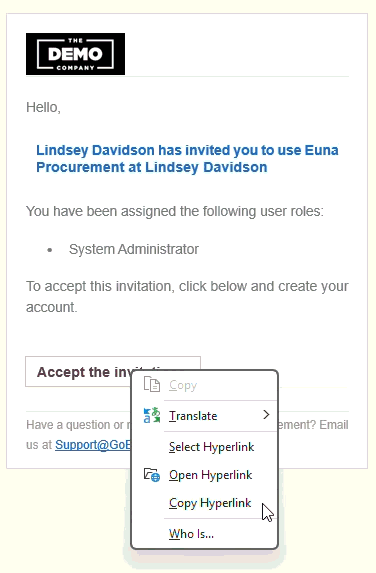The width and height of the screenshot is (376, 573).
Task: Click the Translate languages icon
Action: 152,415
